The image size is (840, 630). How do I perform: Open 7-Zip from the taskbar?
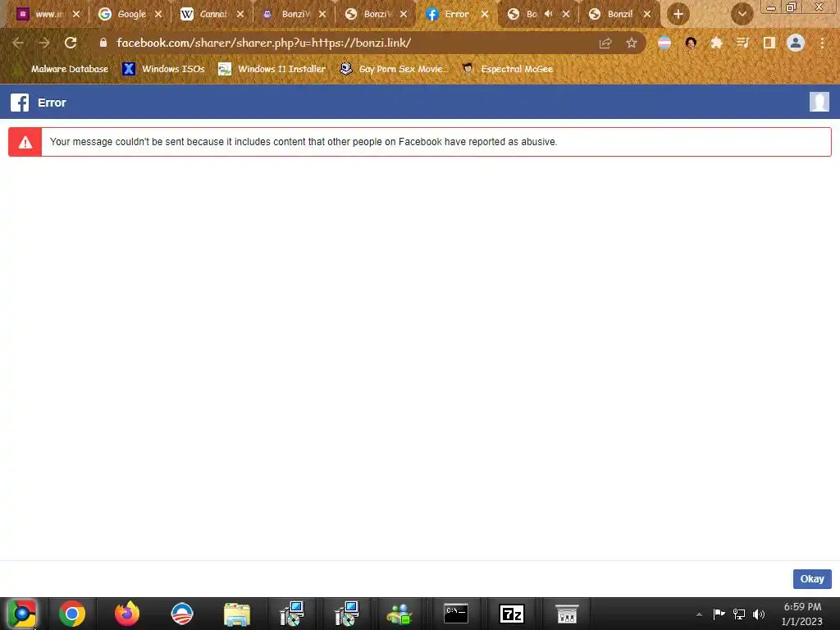tap(512, 614)
